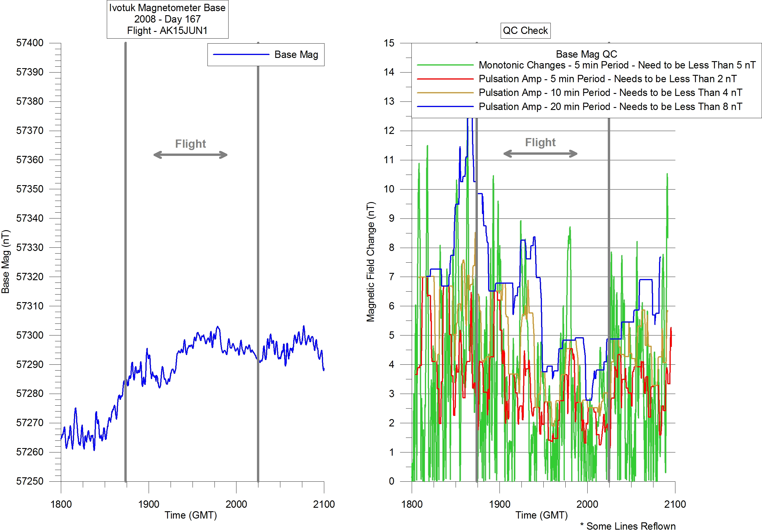Click the QC Check title box
762x532 pixels.
(525, 30)
